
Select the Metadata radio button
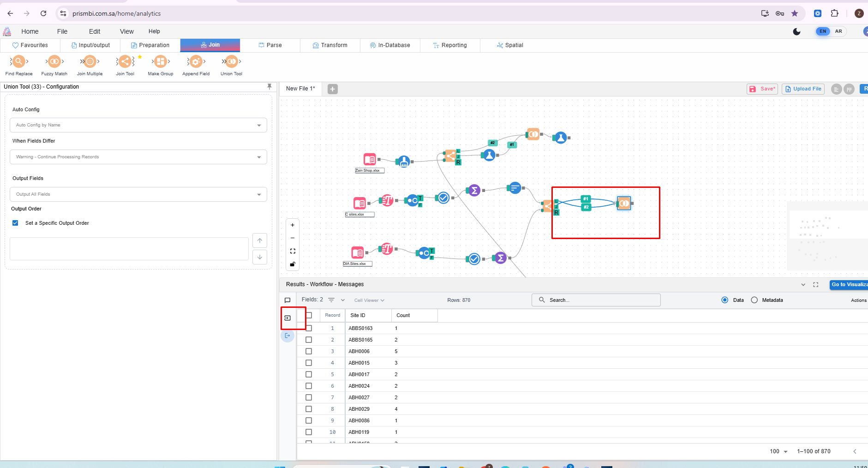(x=754, y=300)
